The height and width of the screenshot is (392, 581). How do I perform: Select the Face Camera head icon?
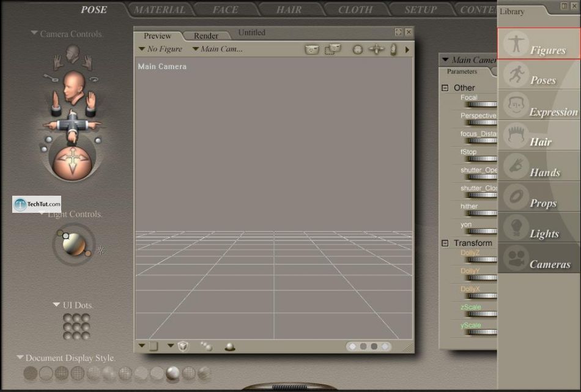(73, 55)
